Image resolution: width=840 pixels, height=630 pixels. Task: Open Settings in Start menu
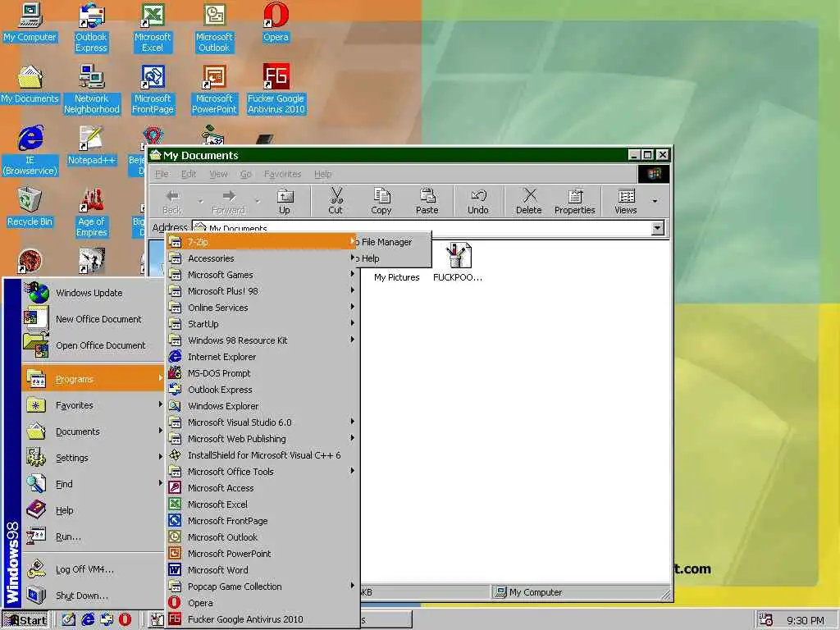pyautogui.click(x=94, y=458)
